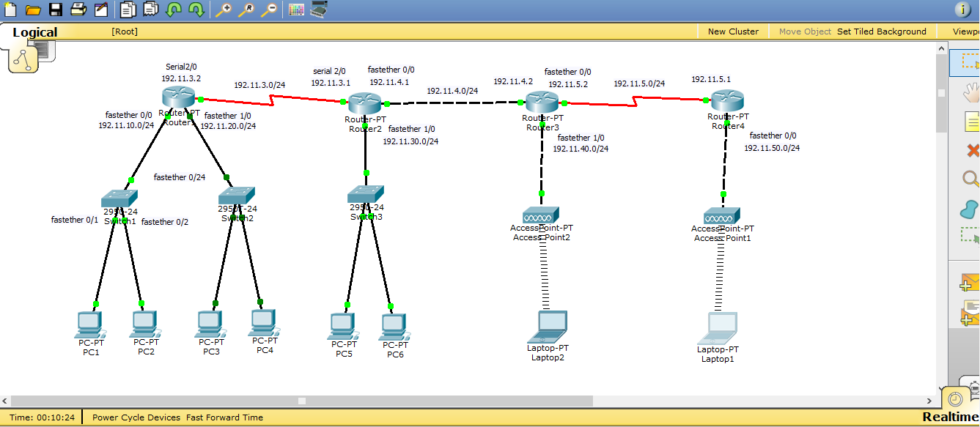Save the current topology
The height and width of the screenshot is (427, 980).
(54, 10)
